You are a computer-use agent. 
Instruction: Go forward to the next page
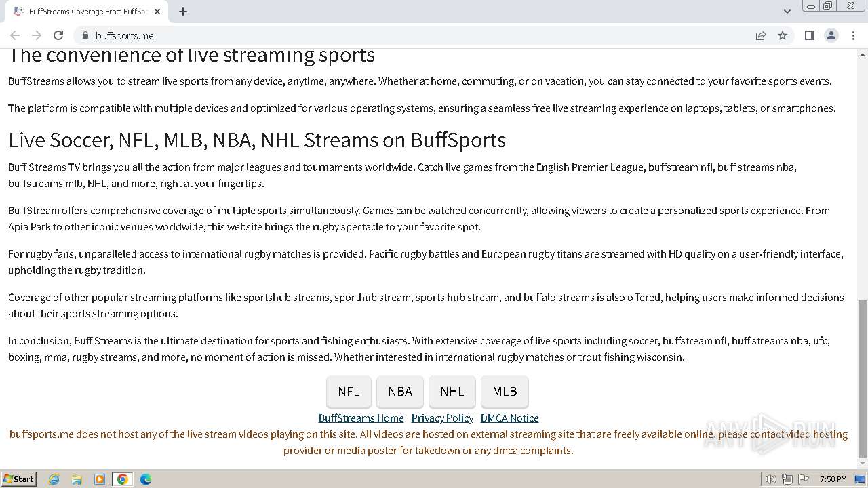click(x=37, y=35)
